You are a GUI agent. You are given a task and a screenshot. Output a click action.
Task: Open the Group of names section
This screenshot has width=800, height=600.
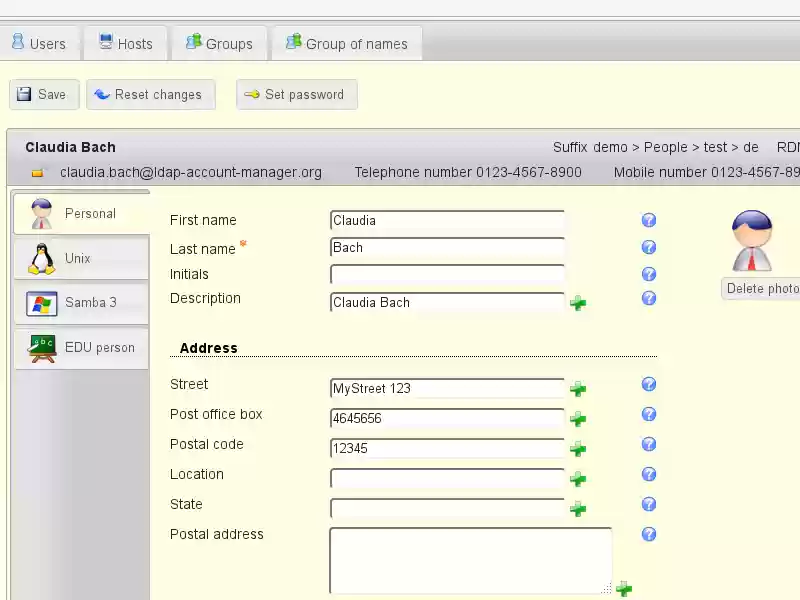click(x=346, y=43)
